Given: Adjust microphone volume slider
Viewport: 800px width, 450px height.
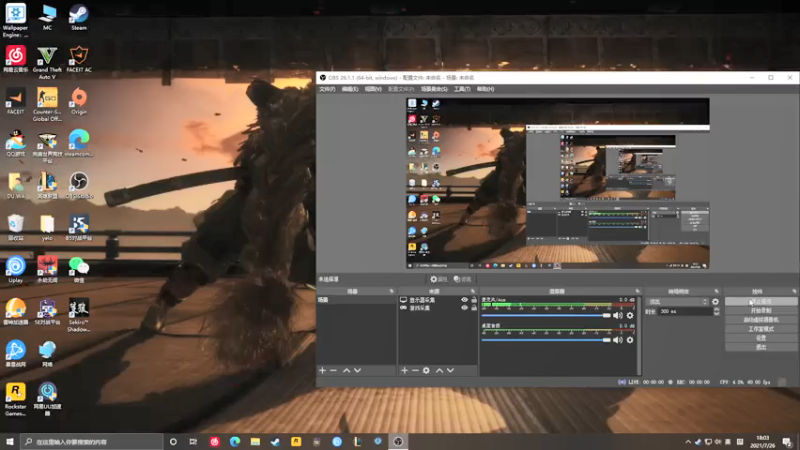Looking at the screenshot, I should 546,315.
